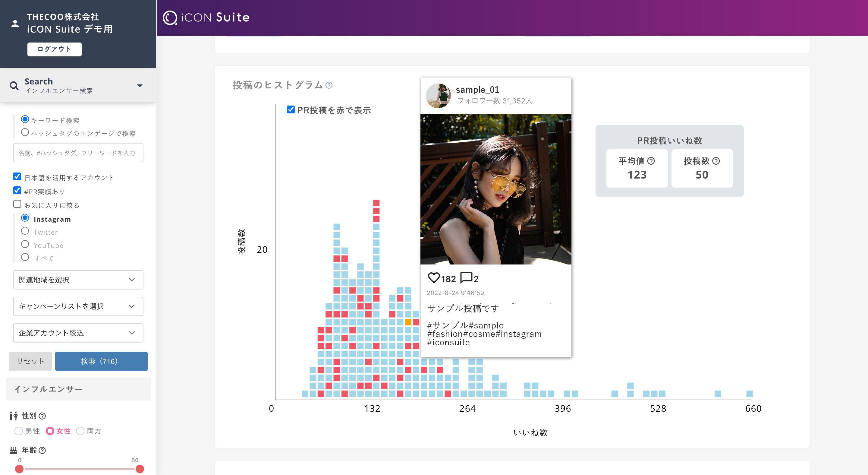Viewport: 868px width, 475px height.
Task: Uncheck PR投稿を赤で表示 checkbox
Action: click(x=291, y=109)
